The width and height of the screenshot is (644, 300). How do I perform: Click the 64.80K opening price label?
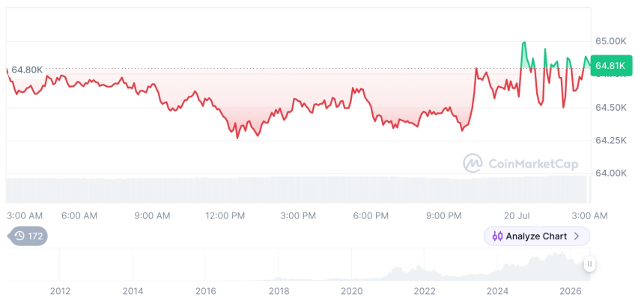pyautogui.click(x=27, y=70)
